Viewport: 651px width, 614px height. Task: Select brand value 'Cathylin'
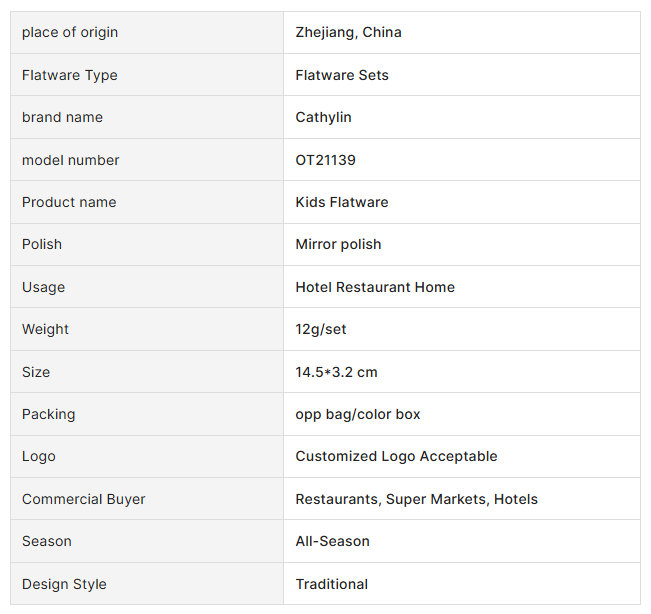(323, 117)
